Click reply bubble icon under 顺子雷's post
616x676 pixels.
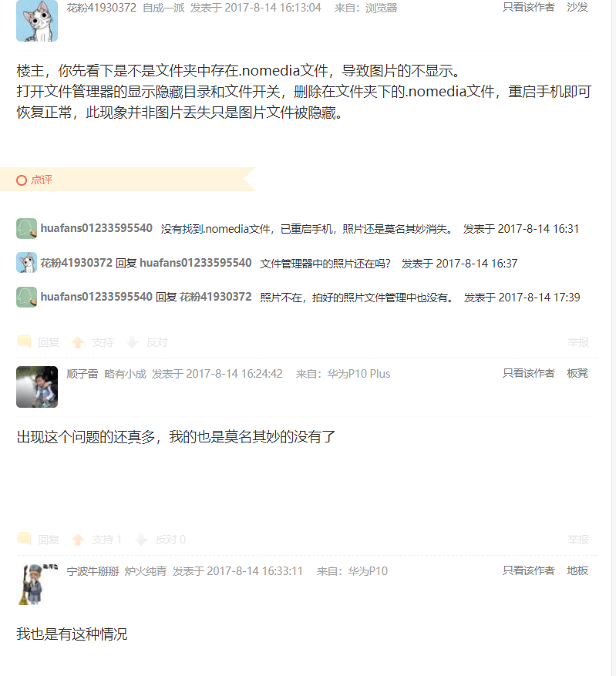24,539
